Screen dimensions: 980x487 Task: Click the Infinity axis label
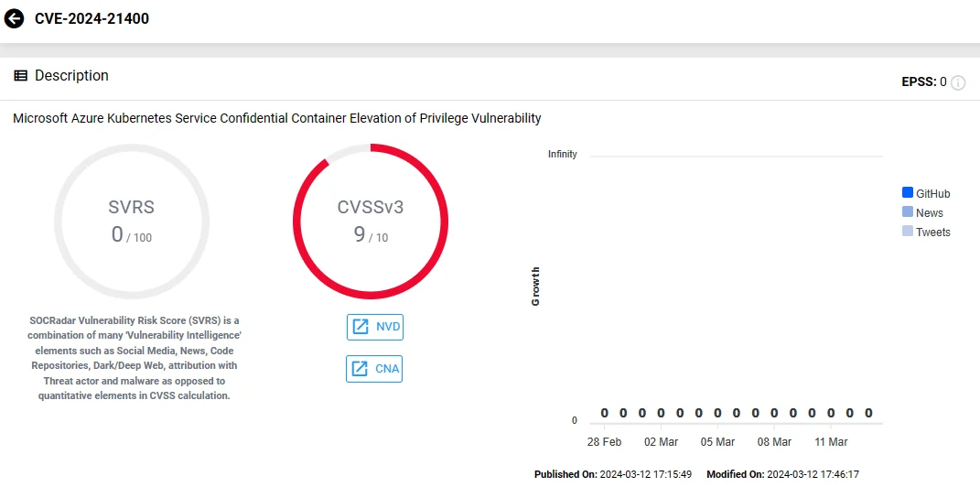[563, 155]
